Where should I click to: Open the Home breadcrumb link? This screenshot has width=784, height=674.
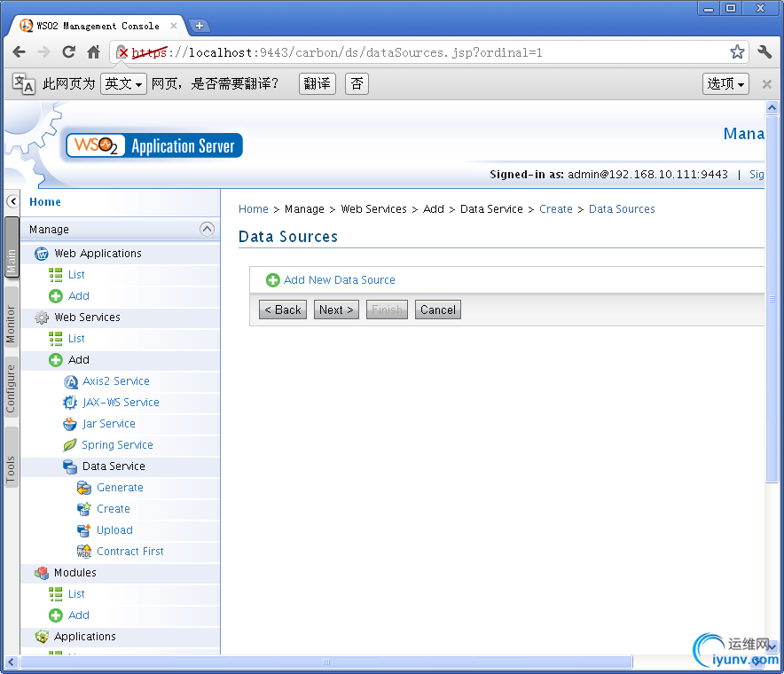point(254,209)
